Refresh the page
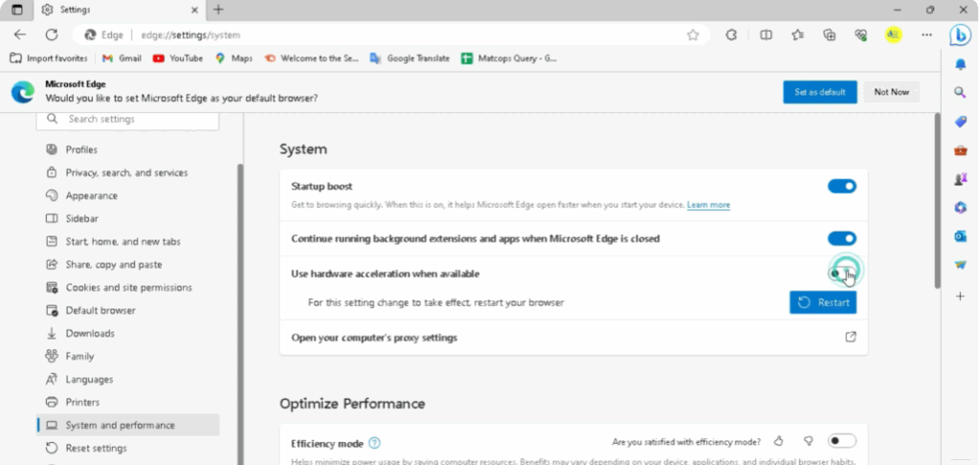The height and width of the screenshot is (465, 980). tap(52, 35)
